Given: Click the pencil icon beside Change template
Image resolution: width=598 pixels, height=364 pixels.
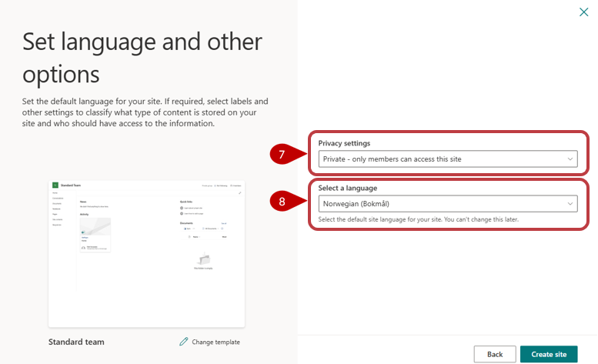Looking at the screenshot, I should coord(183,342).
